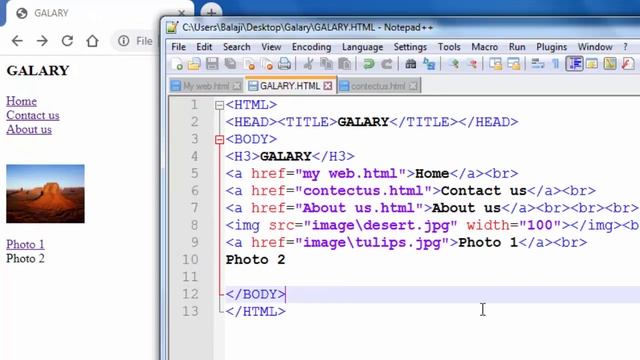The image size is (640, 360).
Task: Open the Tools menu
Action: (x=449, y=47)
